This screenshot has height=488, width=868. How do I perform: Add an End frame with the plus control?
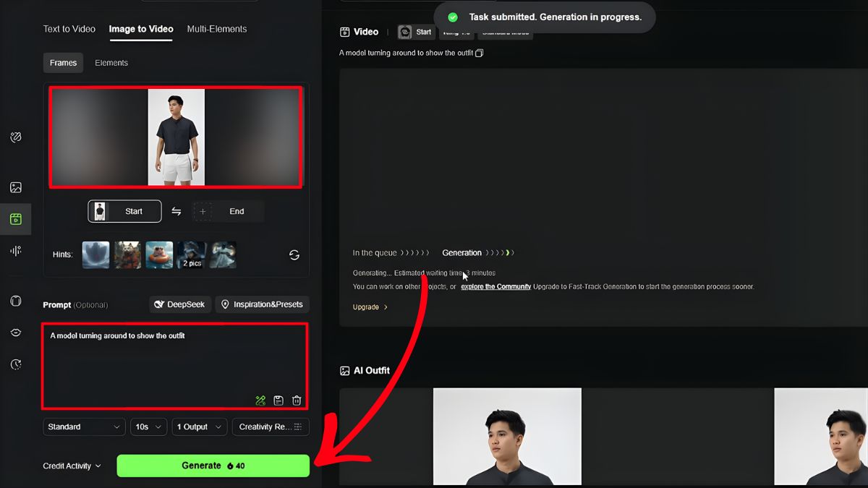pyautogui.click(x=203, y=211)
